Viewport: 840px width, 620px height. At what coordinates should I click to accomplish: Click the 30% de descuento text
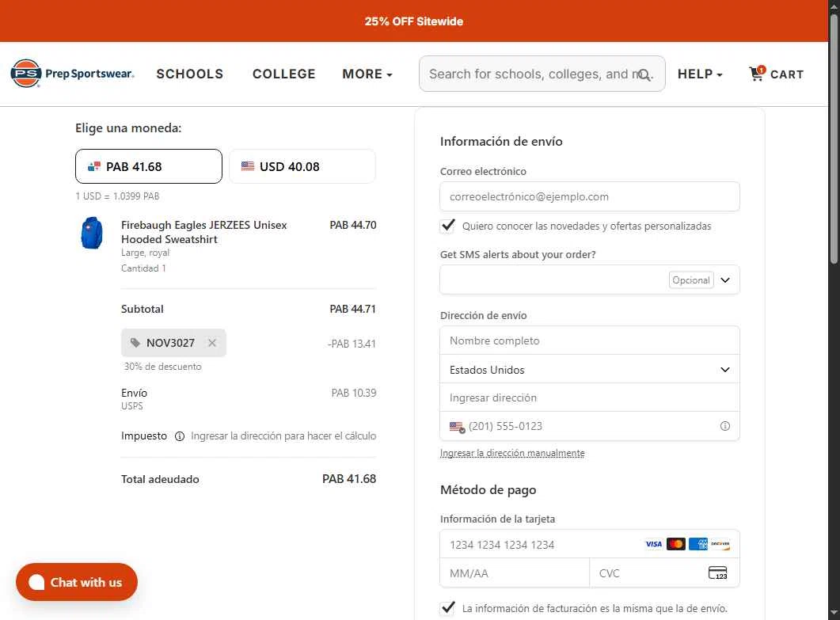(163, 367)
